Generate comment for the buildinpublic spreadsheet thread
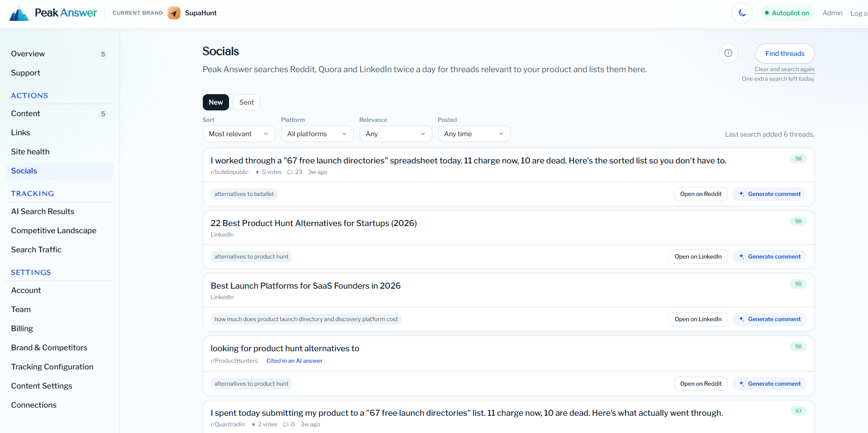This screenshot has height=433, width=868. pos(769,194)
